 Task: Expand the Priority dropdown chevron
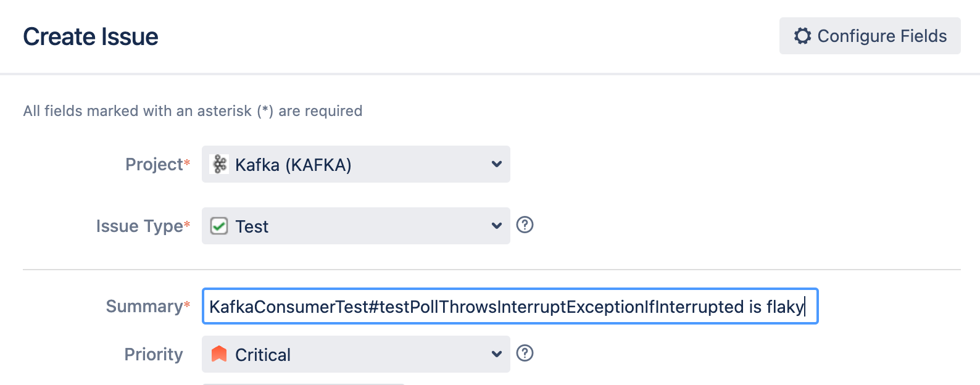point(496,354)
